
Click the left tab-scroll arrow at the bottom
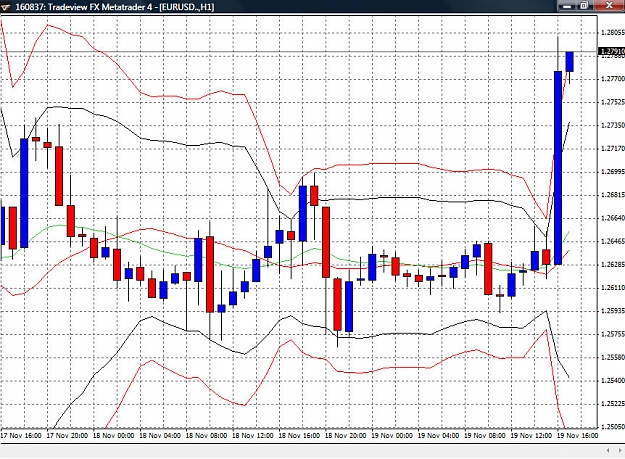point(608,450)
